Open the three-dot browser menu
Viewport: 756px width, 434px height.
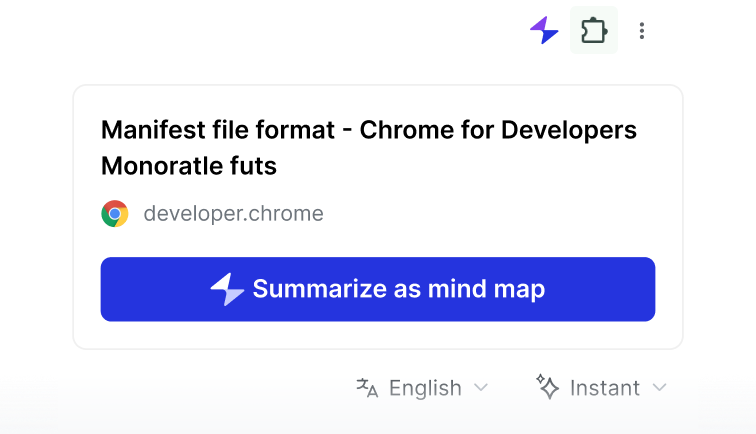(x=642, y=31)
